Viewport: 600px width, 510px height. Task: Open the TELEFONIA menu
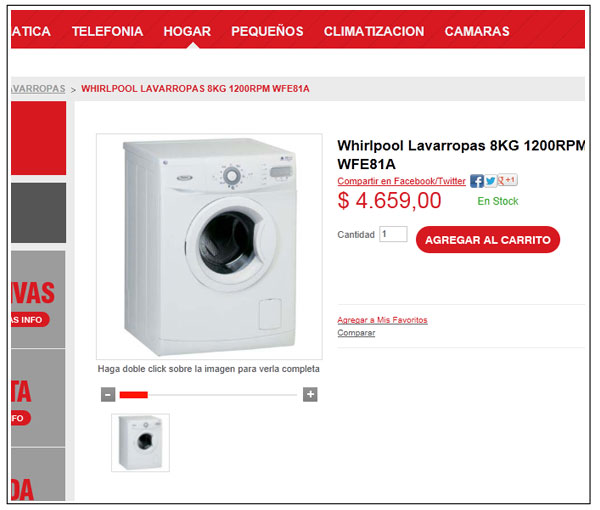[x=108, y=31]
